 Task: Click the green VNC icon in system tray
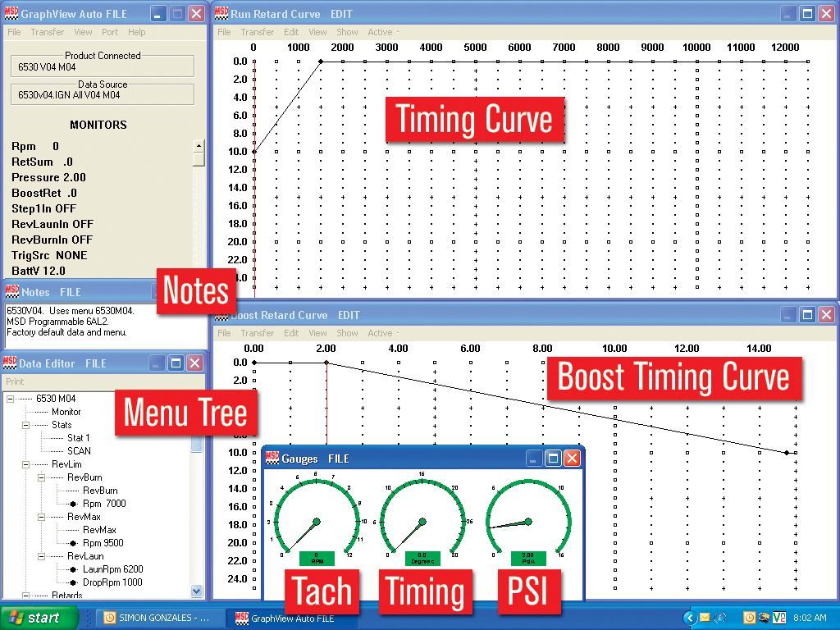(x=779, y=618)
